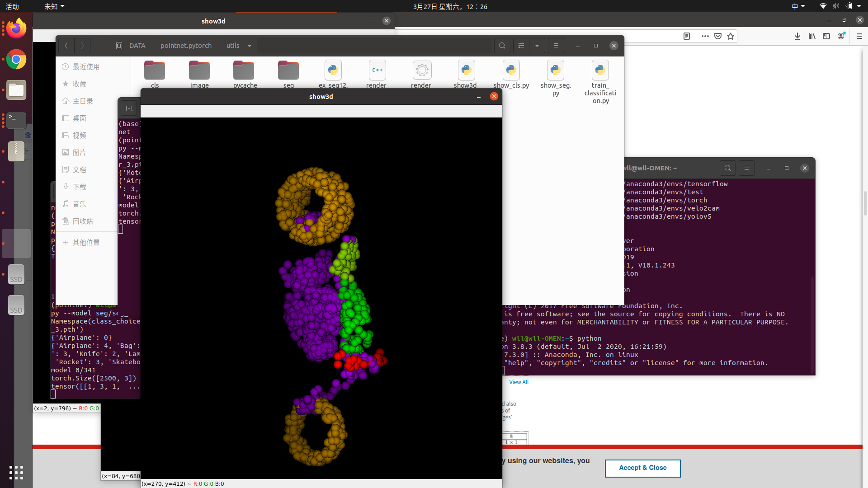Viewport: 868px width, 488px height.
Task: Search files in the file manager
Action: pos(502,46)
